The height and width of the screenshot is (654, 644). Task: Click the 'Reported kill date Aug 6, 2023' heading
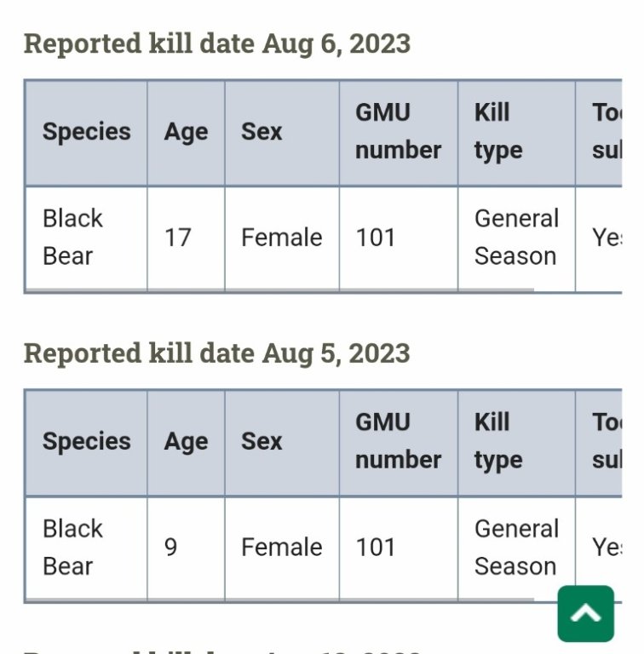tap(217, 43)
